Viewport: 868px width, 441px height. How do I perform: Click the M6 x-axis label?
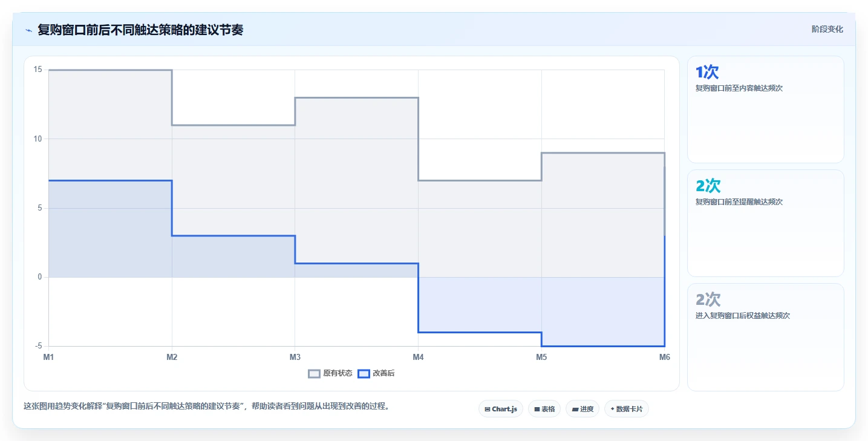(x=664, y=357)
